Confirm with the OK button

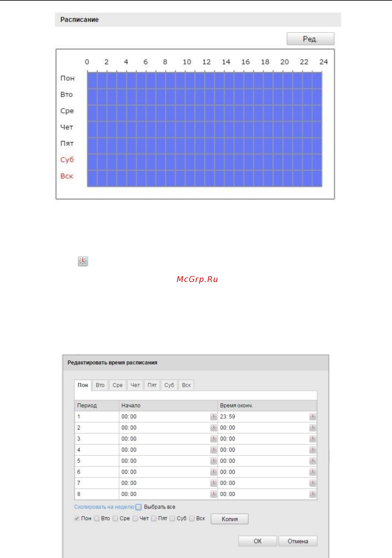[x=257, y=541]
